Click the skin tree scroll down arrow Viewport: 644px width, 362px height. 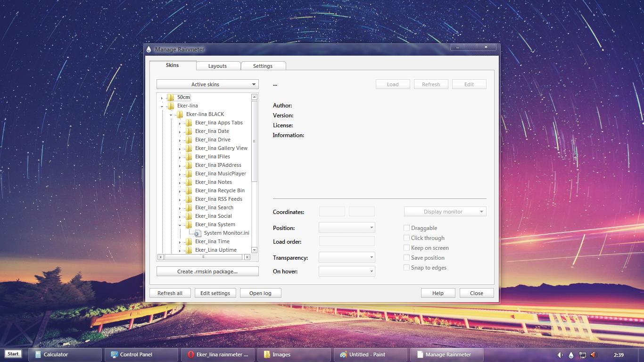tap(254, 250)
